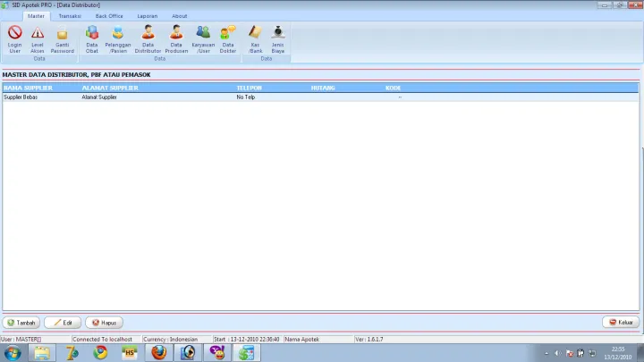Image resolution: width=644 pixels, height=362 pixels.
Task: Open Level Akses settings
Action: (38, 39)
